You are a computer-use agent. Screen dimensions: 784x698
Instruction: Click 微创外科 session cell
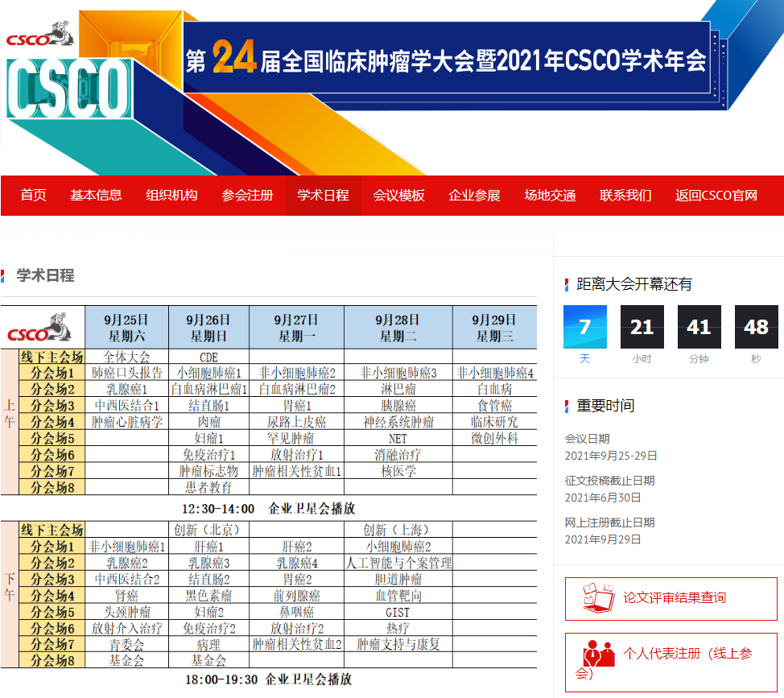(x=494, y=439)
